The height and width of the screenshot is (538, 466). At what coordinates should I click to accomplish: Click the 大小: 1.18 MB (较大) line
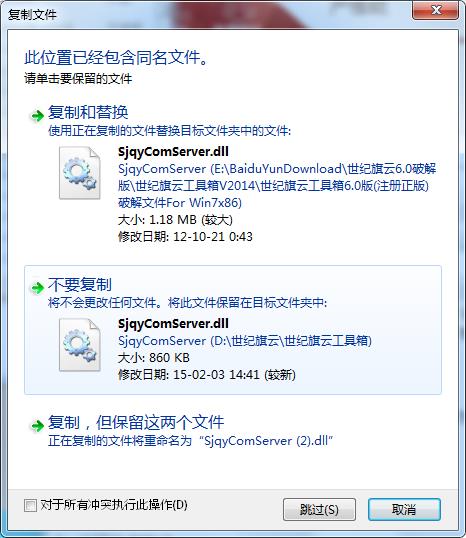coord(175,220)
